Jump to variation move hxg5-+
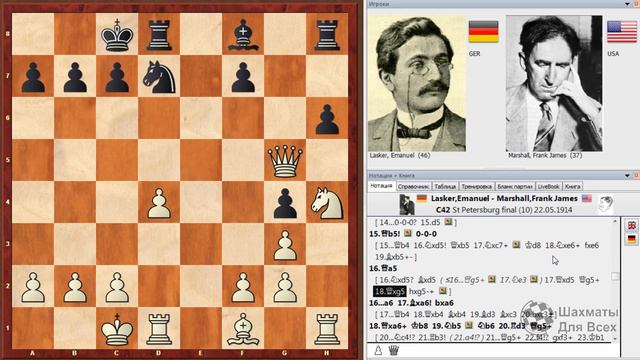 tap(422, 291)
